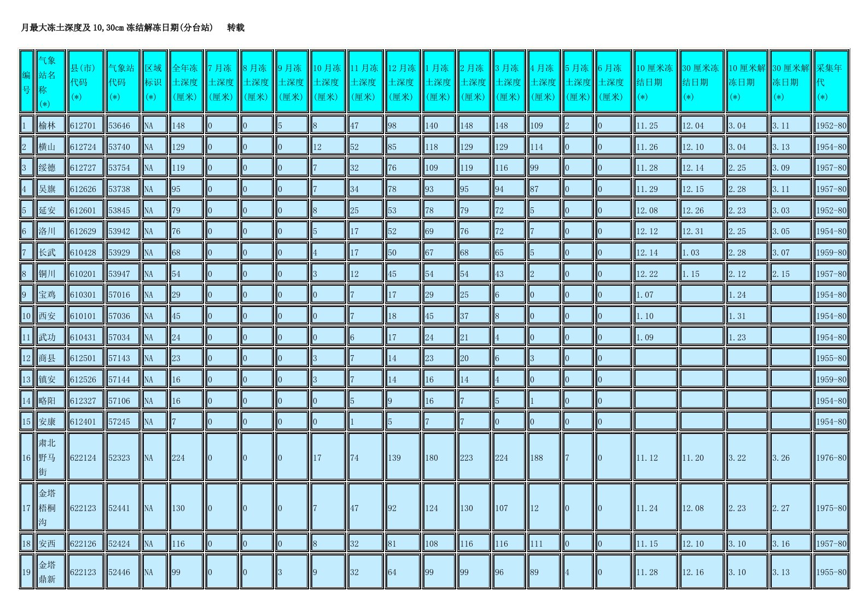Click station code 53845 in 延安 row
The width and height of the screenshot is (868, 614).
tap(119, 210)
